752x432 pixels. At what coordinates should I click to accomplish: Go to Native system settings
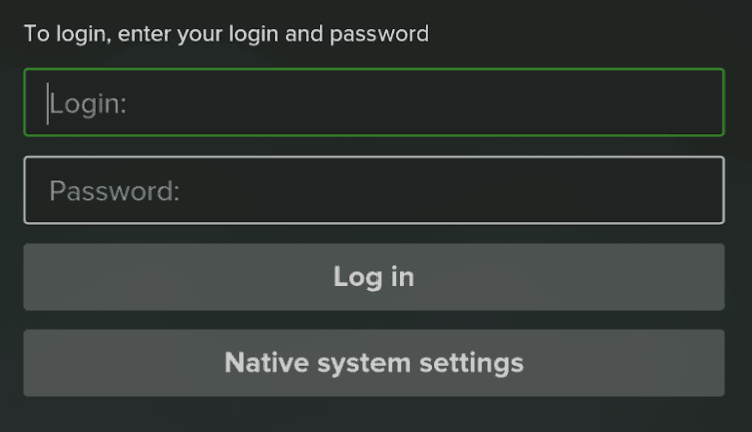(374, 362)
